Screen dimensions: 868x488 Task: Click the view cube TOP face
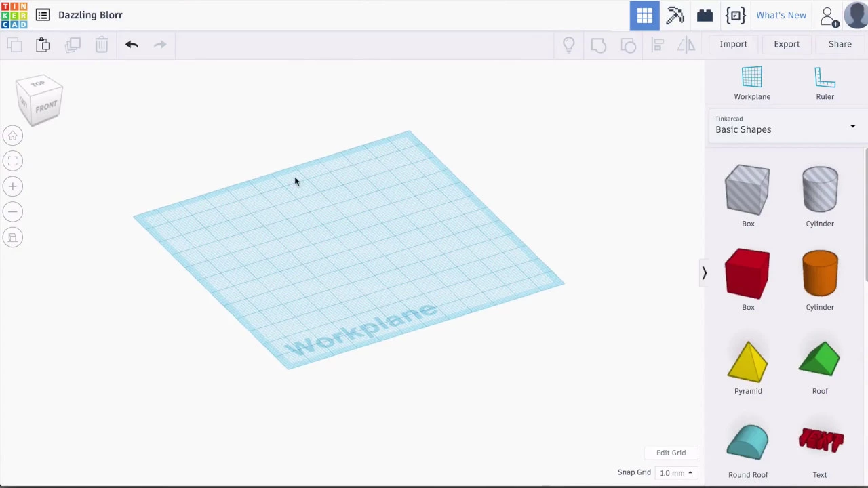tap(38, 84)
